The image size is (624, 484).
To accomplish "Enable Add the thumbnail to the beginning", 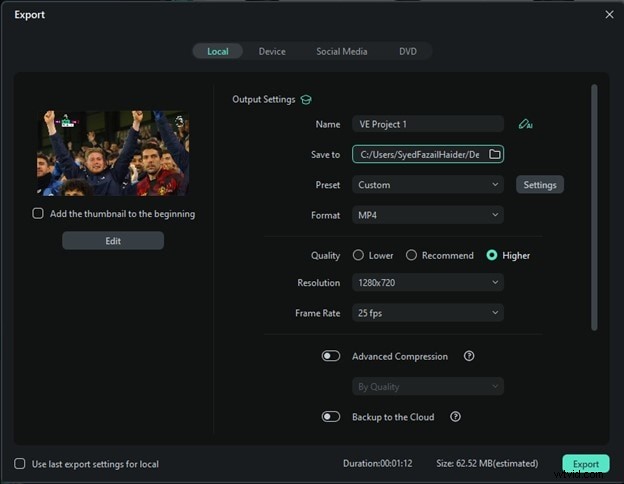I will [x=38, y=214].
